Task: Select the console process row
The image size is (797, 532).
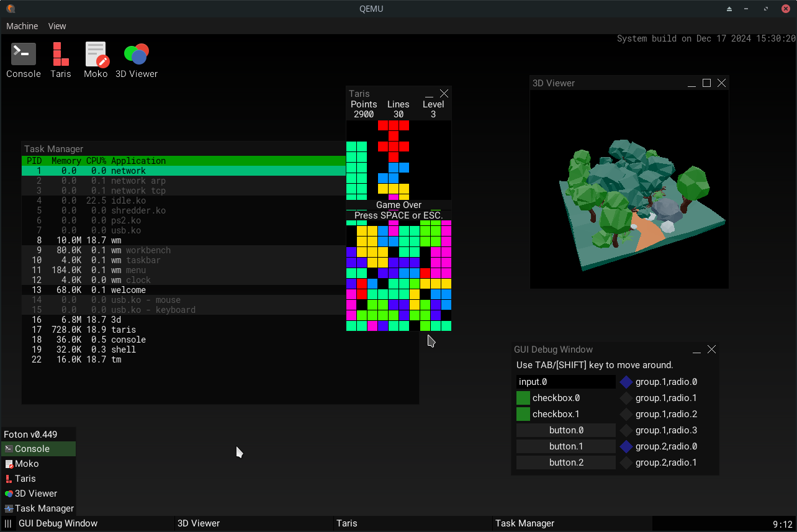Action: click(220, 340)
